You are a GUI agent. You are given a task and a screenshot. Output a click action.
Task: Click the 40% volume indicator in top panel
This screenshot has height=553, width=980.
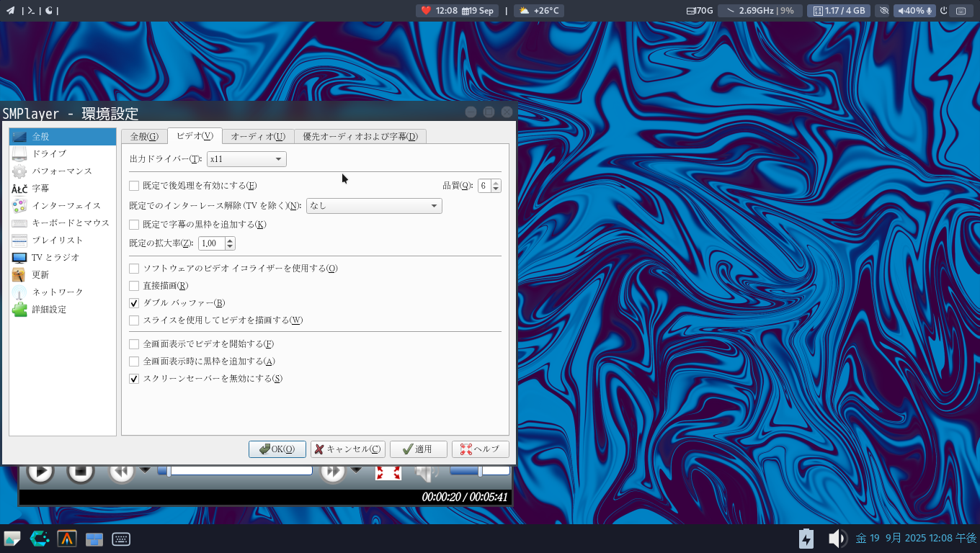pyautogui.click(x=914, y=11)
